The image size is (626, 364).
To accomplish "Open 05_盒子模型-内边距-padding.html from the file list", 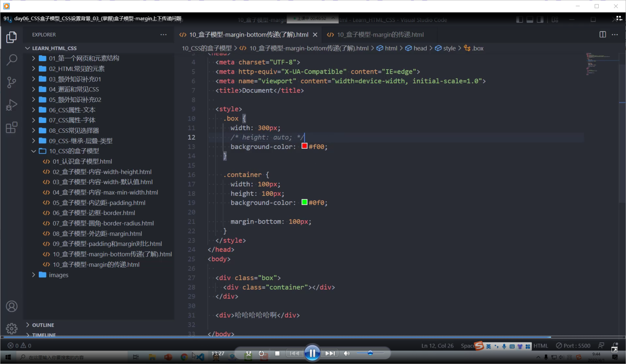I will click(99, 203).
